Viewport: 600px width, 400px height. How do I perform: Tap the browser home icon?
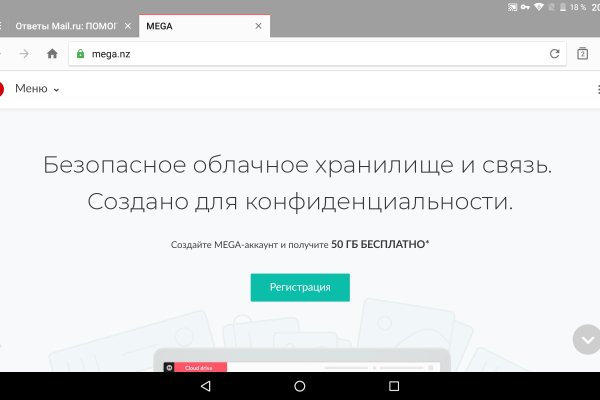click(x=52, y=54)
